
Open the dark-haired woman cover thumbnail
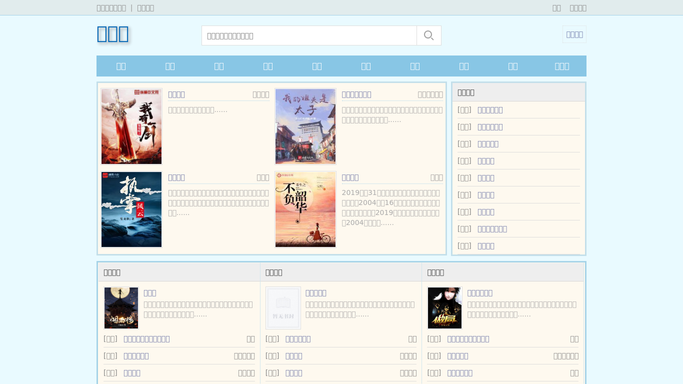pos(445,308)
